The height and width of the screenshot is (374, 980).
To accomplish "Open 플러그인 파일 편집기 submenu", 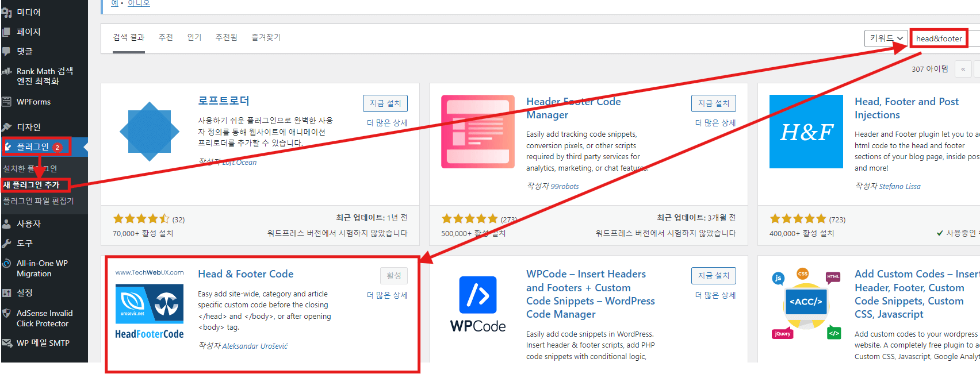I will 39,201.
